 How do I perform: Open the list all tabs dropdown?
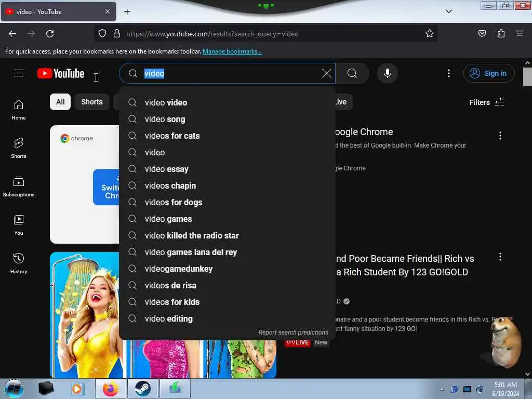pyautogui.click(x=448, y=11)
